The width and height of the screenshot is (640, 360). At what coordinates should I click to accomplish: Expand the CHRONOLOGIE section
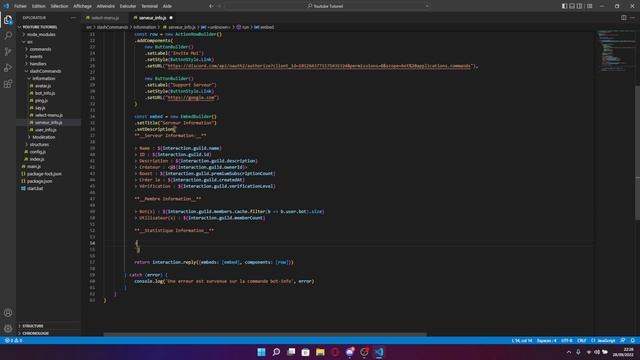coord(49,333)
